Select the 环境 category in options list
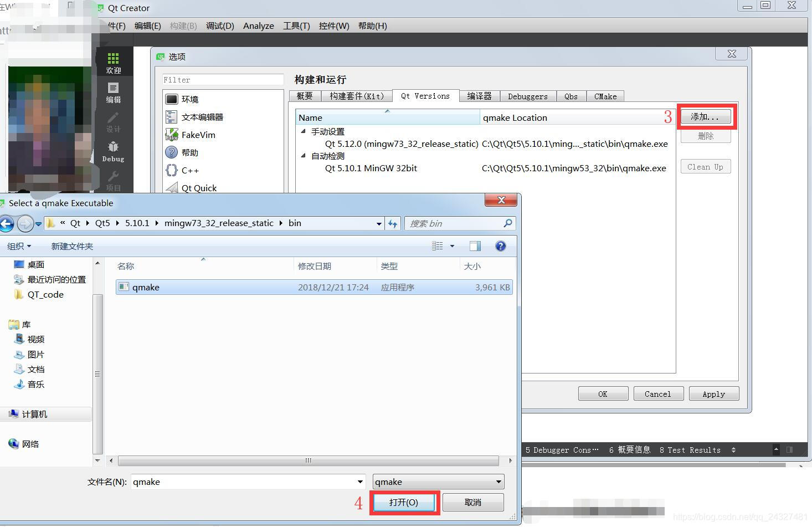The height and width of the screenshot is (527, 812). coord(182,99)
